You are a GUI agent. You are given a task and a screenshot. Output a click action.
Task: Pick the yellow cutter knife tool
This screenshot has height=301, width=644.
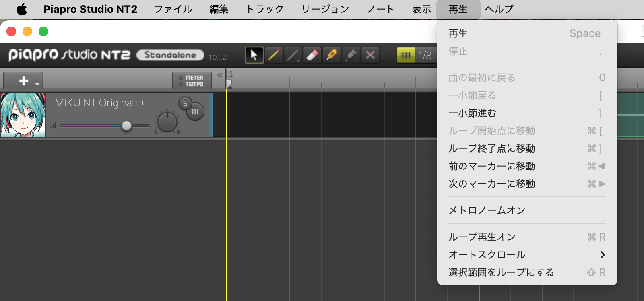331,55
